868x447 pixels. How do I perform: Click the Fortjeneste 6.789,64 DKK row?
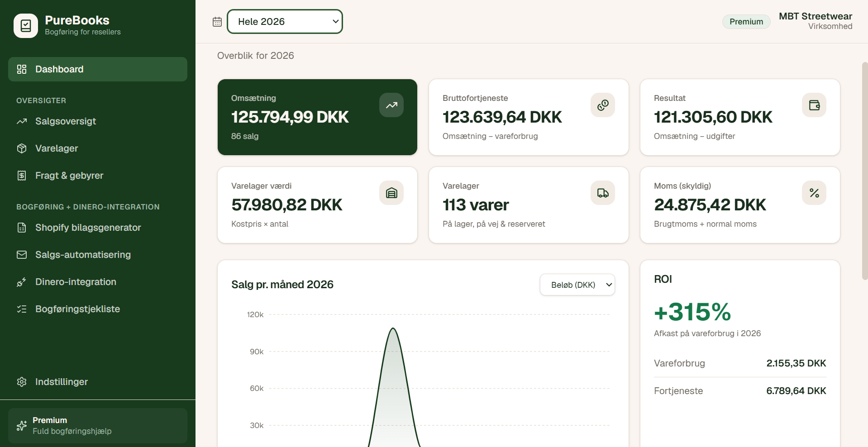(740, 391)
